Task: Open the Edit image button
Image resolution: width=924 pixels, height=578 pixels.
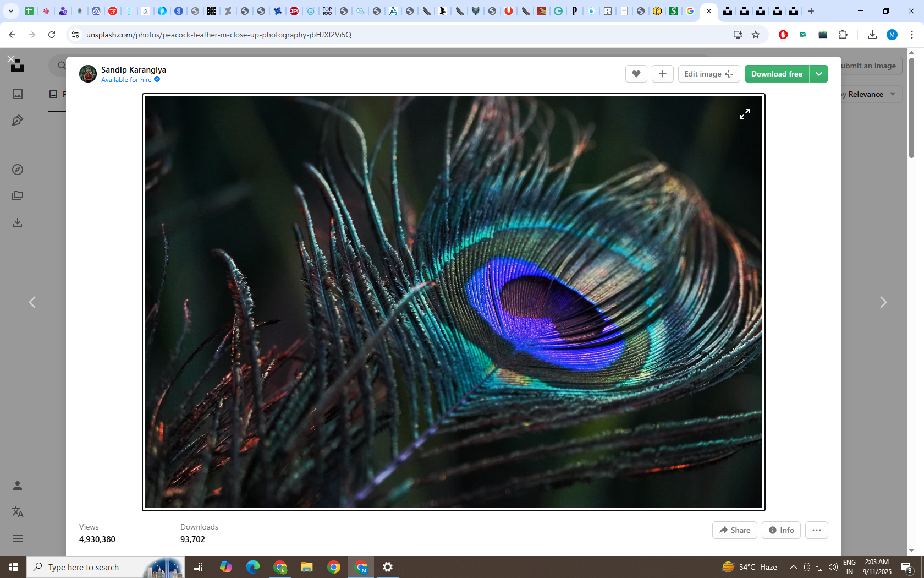Action: pyautogui.click(x=708, y=74)
